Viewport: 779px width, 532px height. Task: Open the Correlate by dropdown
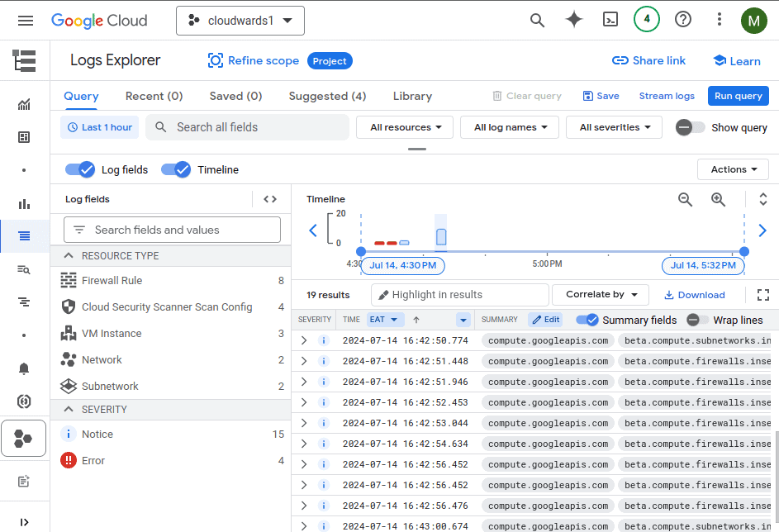click(x=600, y=295)
